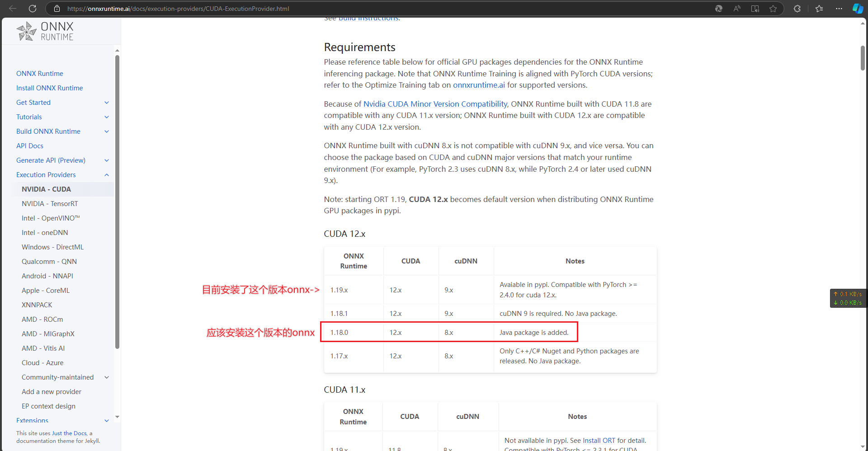Viewport: 868px width, 451px height.
Task: Click the browser refresh button
Action: click(33, 9)
